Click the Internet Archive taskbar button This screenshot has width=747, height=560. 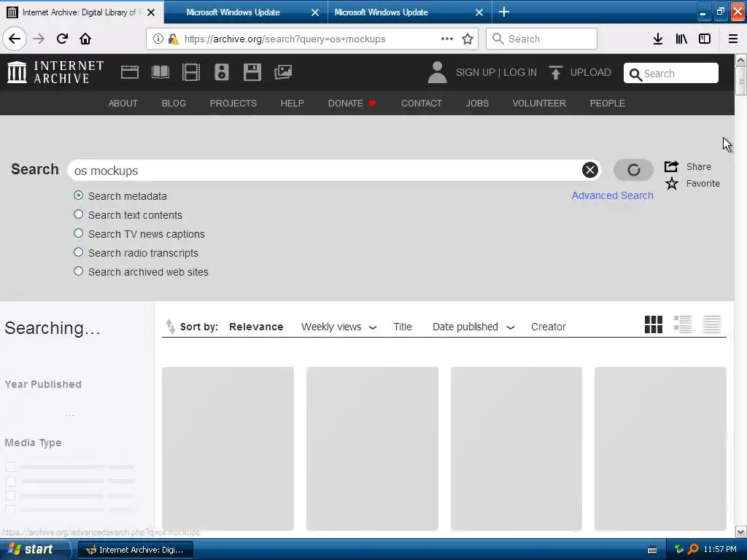coord(135,550)
